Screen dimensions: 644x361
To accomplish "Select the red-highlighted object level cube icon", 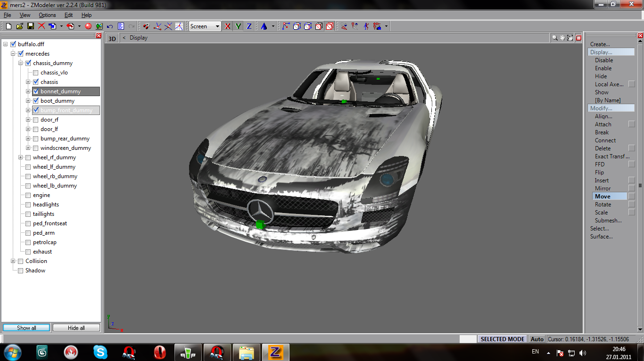I will (330, 26).
